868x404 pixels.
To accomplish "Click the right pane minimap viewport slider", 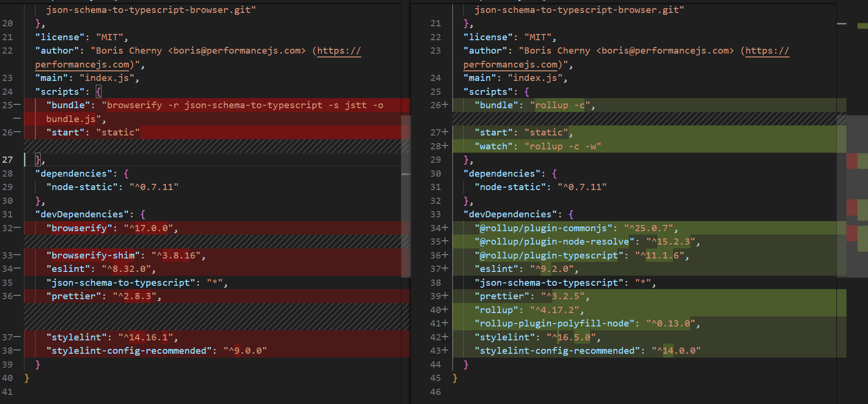I will (842, 196).
